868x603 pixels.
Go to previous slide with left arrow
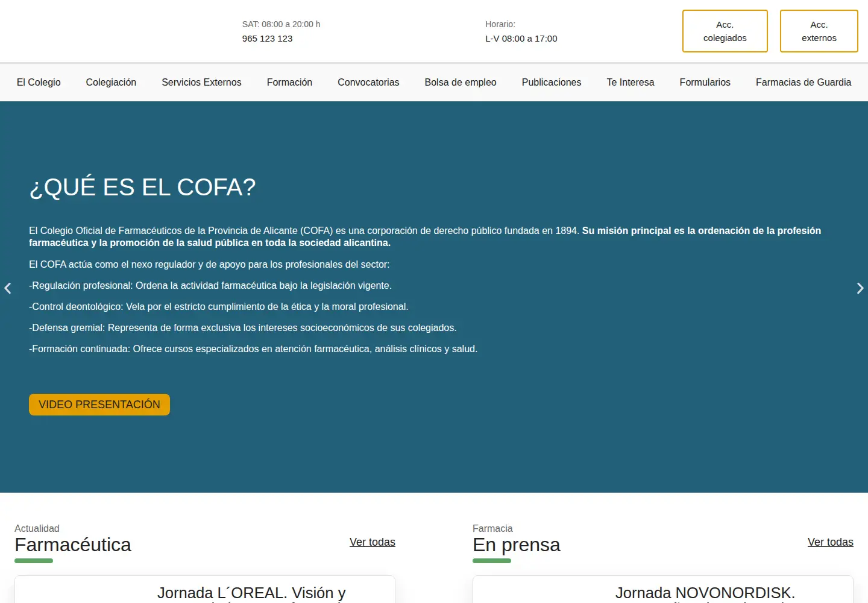pos(8,288)
